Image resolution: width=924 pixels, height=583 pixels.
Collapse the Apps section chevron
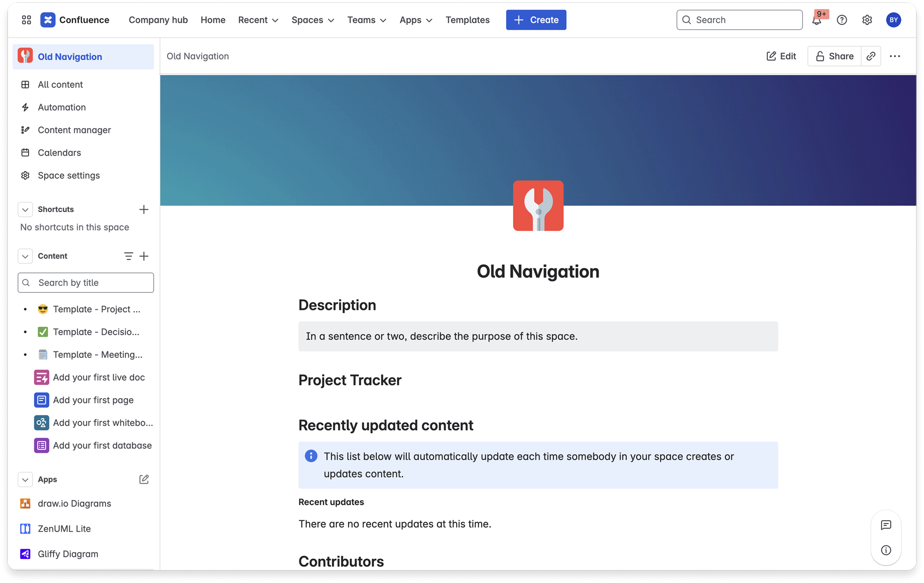point(25,480)
